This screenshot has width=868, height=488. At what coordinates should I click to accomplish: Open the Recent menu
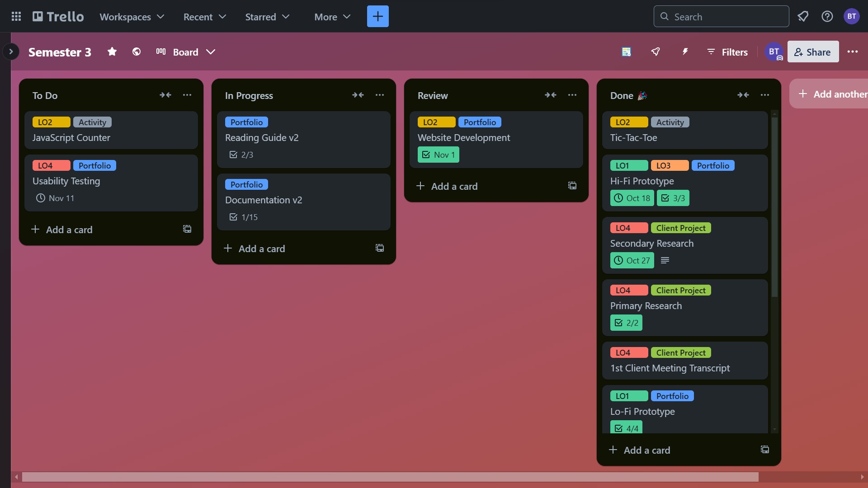[x=204, y=17]
